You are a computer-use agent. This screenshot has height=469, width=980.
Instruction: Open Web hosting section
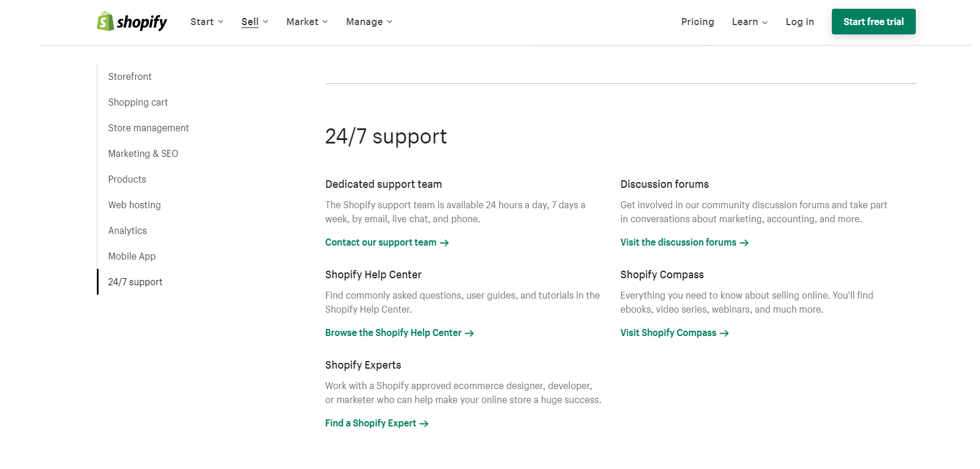(x=134, y=205)
